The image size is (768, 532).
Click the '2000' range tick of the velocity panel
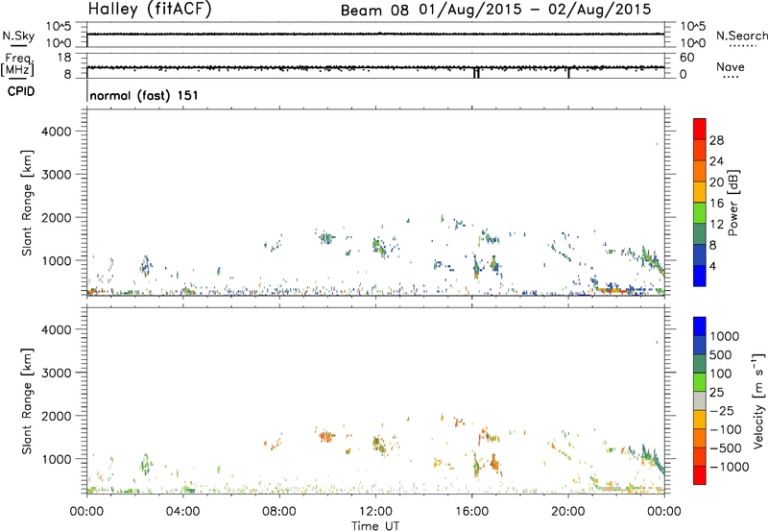57,416
